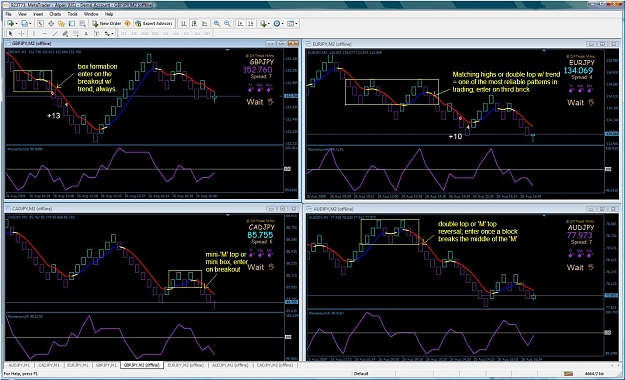Expand the Periods dropdown arrow
The image size is (625, 380).
click(x=283, y=24)
